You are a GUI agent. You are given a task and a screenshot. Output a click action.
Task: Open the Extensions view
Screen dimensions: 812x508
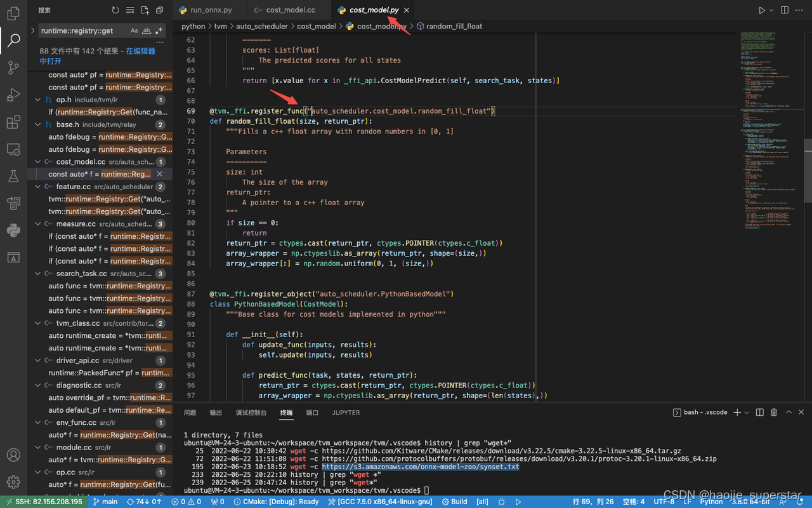[x=13, y=122]
